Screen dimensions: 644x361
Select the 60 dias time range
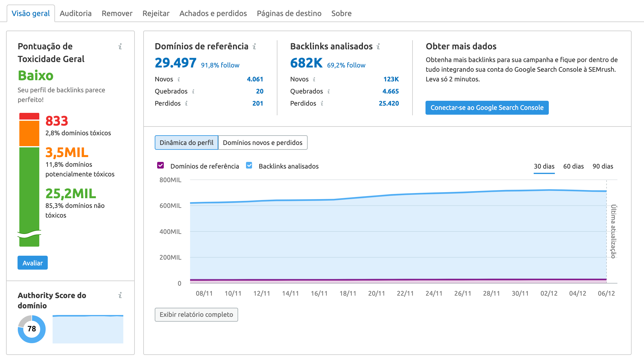[x=573, y=166]
